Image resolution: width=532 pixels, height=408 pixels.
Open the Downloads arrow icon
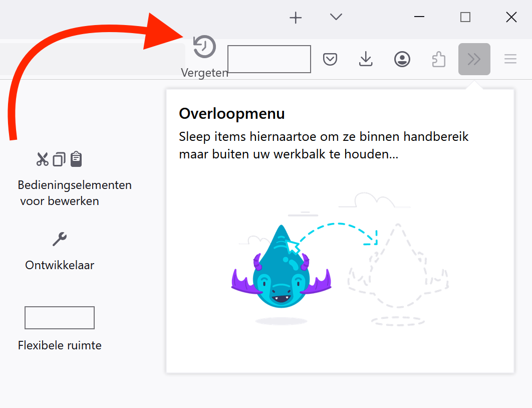pos(366,60)
